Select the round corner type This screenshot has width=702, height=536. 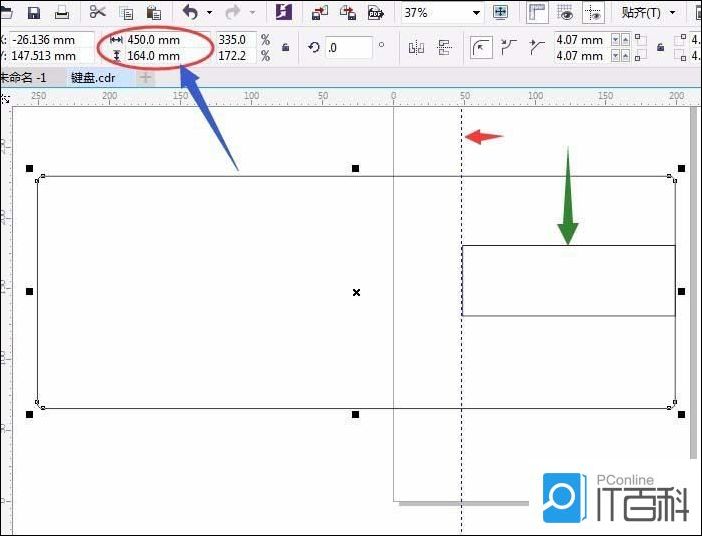[481, 47]
